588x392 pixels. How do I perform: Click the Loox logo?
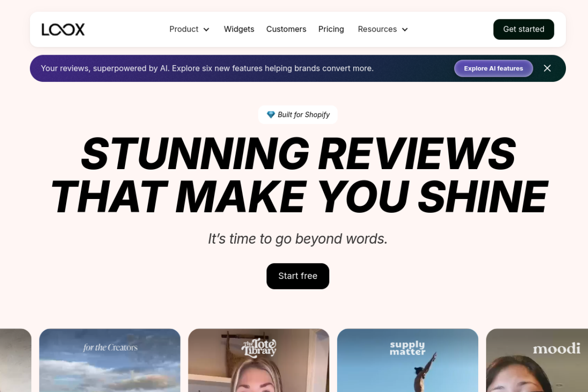[63, 29]
